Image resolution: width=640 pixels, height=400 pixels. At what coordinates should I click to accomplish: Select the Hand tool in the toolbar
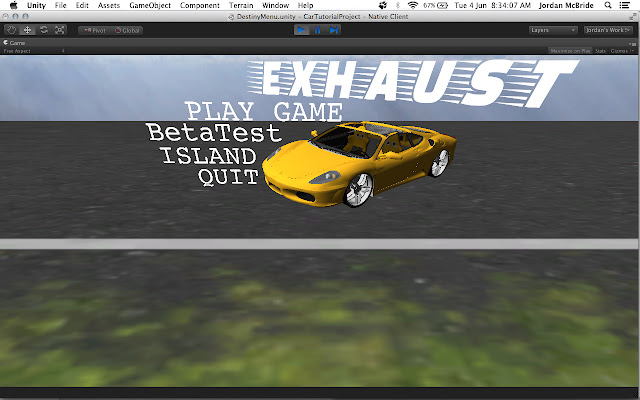(x=11, y=30)
